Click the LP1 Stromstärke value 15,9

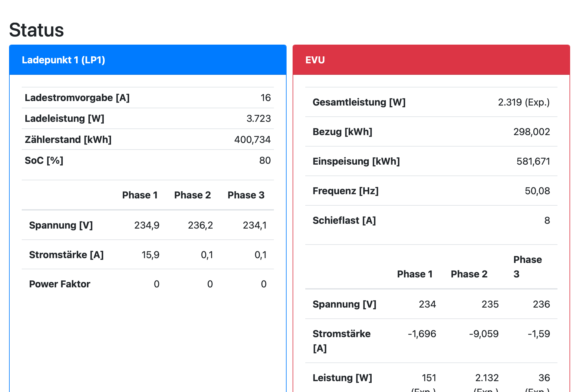click(150, 255)
